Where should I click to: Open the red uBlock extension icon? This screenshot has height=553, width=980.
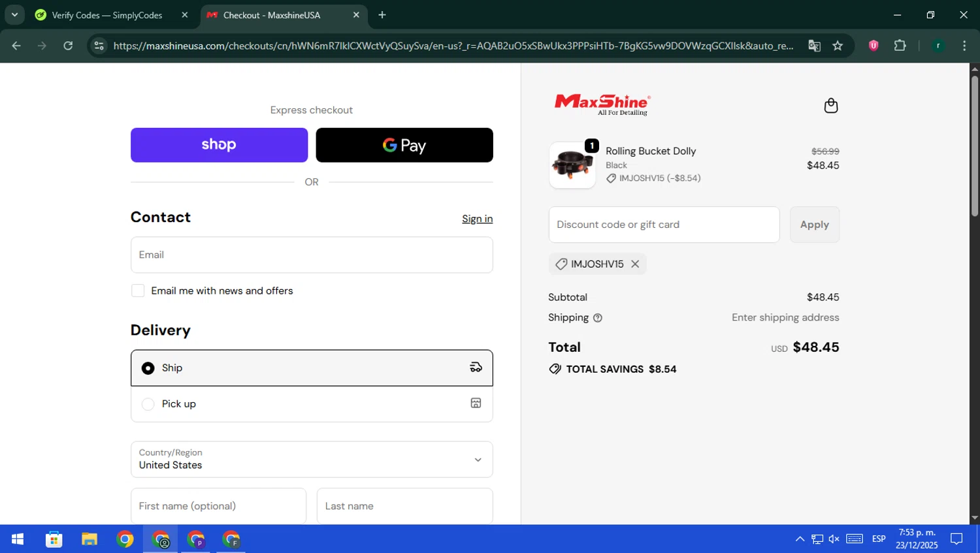(x=874, y=46)
